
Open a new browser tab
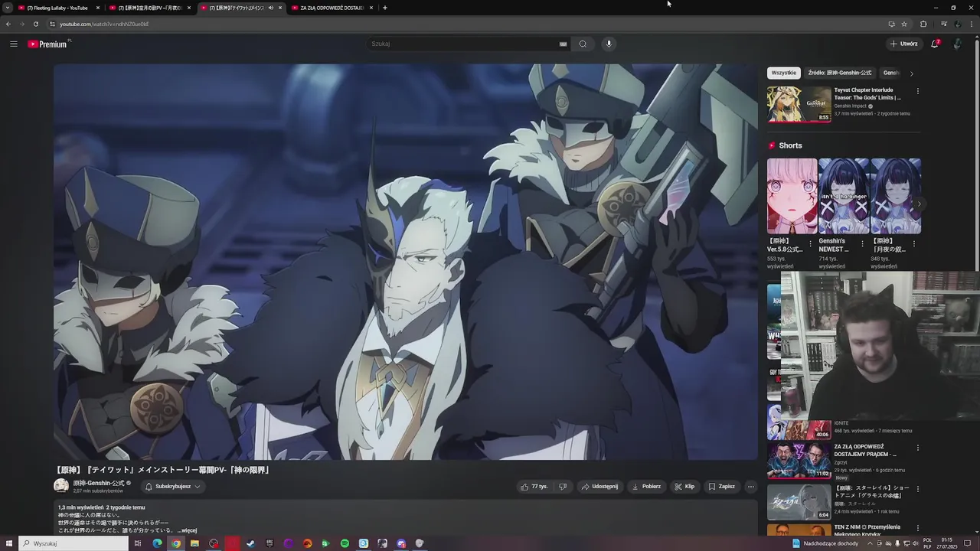[x=384, y=8]
